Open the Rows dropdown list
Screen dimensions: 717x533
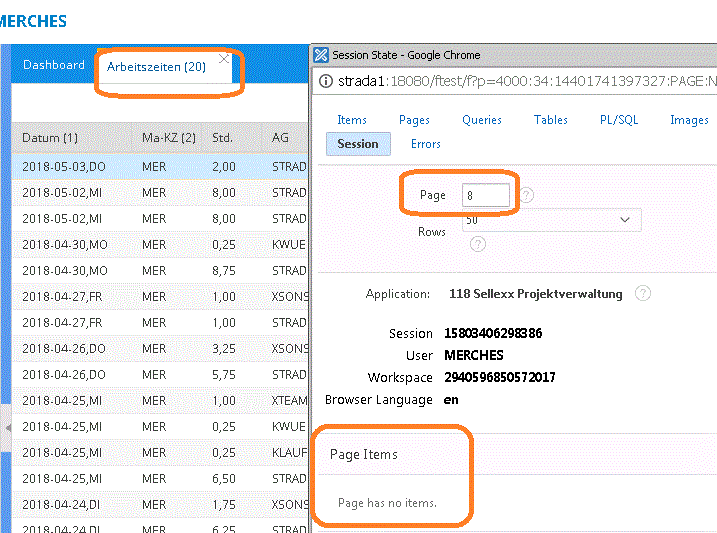point(552,220)
